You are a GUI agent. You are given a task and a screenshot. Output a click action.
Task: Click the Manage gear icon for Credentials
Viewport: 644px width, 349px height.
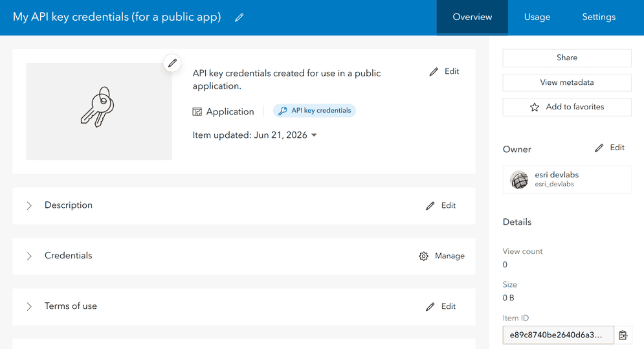pos(423,256)
